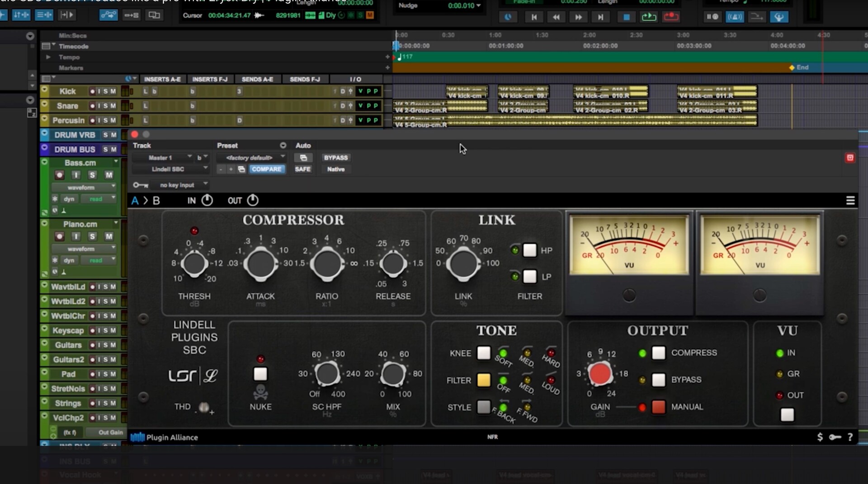The image size is (868, 484).
Task: Click the SAFE button
Action: coord(303,169)
